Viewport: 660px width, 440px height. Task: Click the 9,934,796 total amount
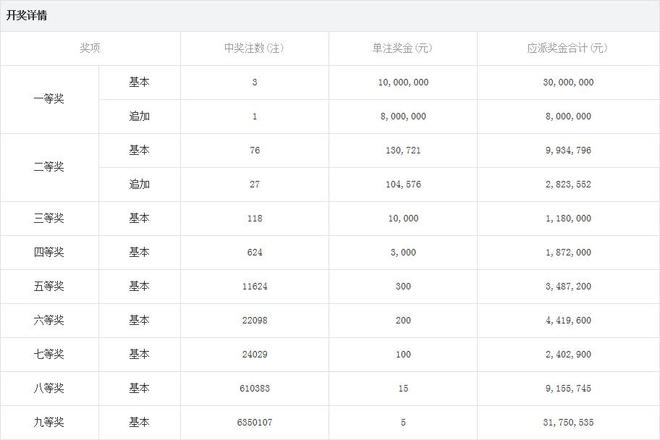coord(568,151)
